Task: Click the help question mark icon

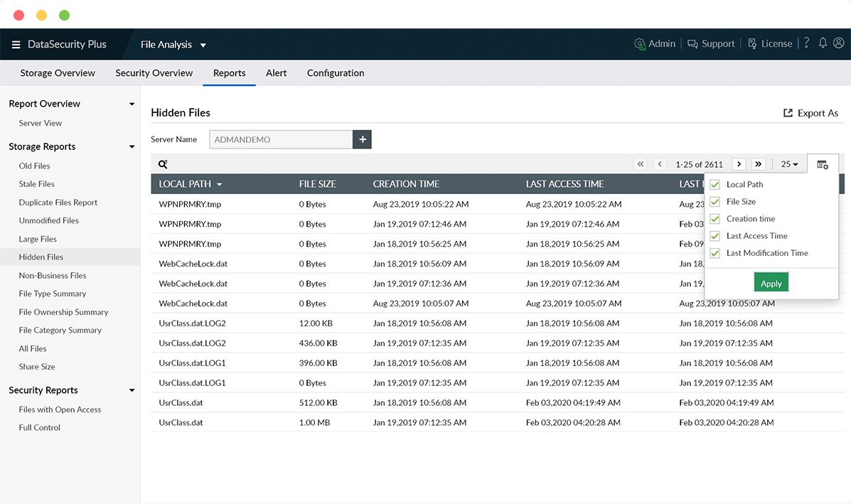Action: (806, 43)
